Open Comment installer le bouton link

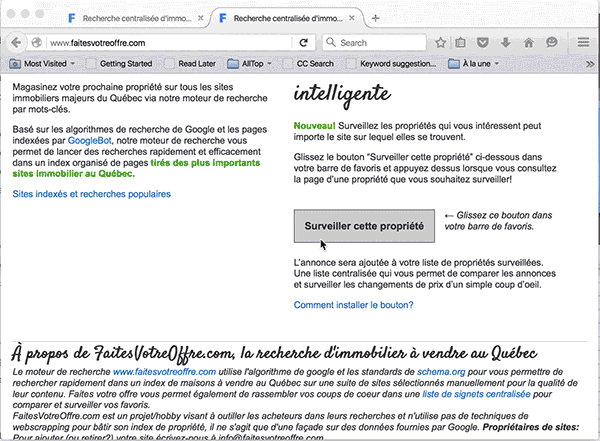(354, 306)
